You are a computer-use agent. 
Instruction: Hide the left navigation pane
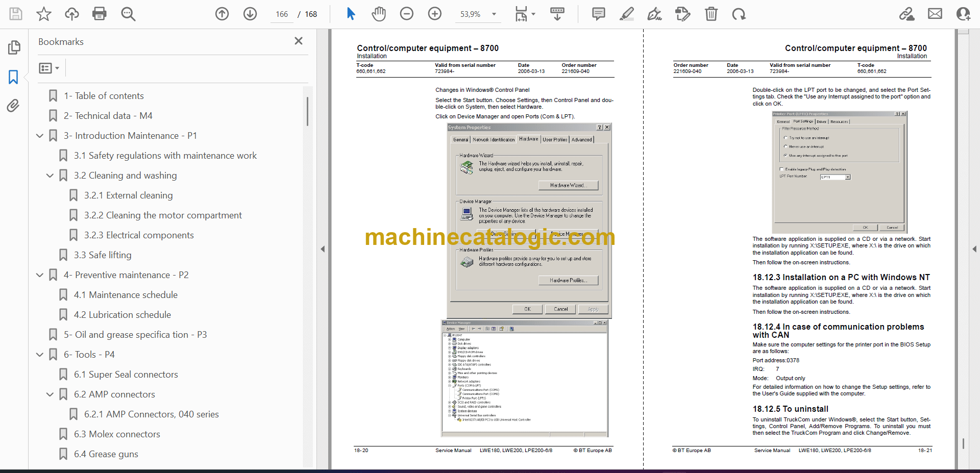click(323, 249)
